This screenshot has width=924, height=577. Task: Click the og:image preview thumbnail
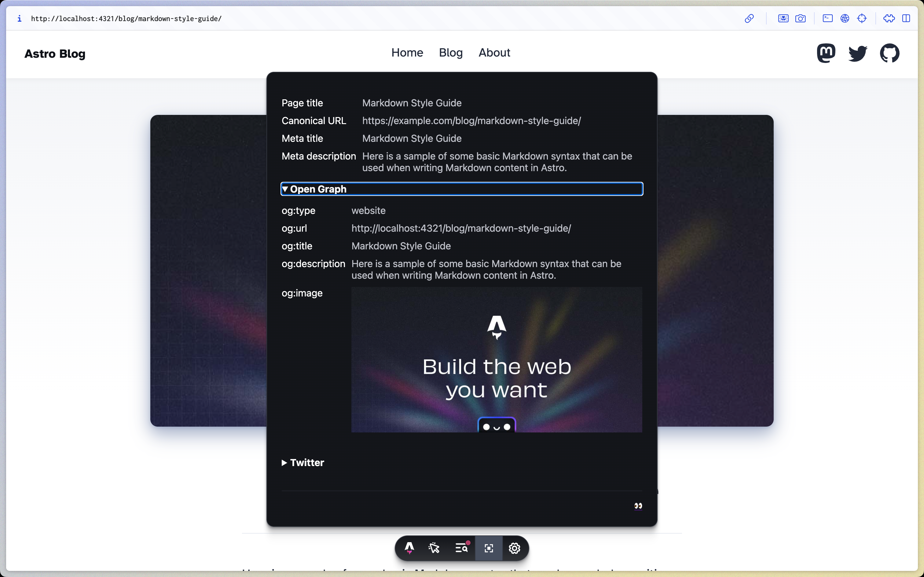coord(496,359)
